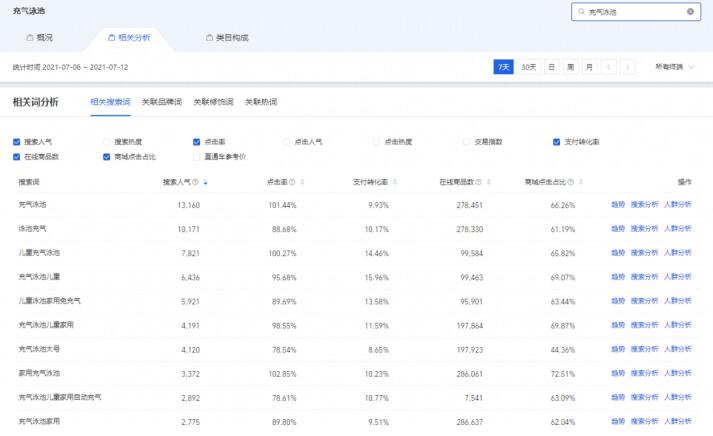Viewport: 713px width, 436px height.
Task: Open 人群分析 for the 充气泳池儿童家用自动充气 row
Action: (x=678, y=397)
